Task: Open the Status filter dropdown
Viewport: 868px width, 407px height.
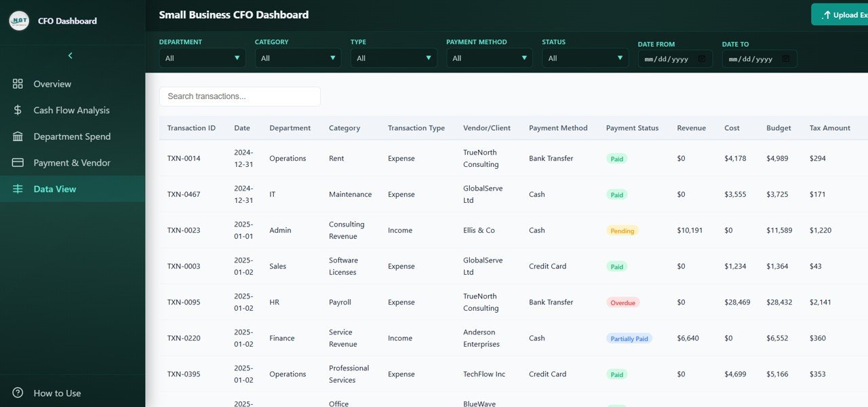Action: click(585, 58)
